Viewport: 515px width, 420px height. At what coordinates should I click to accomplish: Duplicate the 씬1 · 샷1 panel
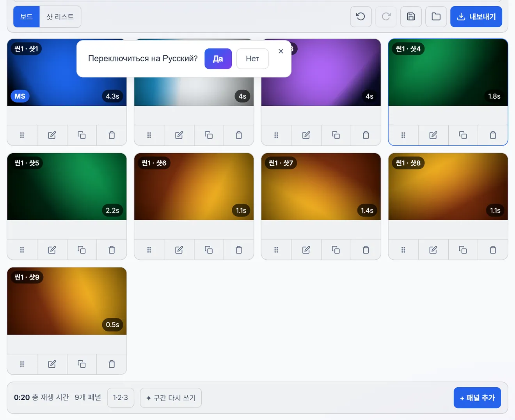tap(82, 135)
